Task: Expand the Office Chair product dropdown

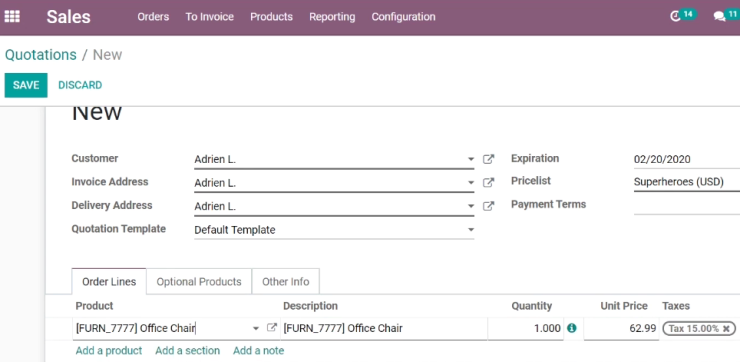Action: [x=256, y=328]
